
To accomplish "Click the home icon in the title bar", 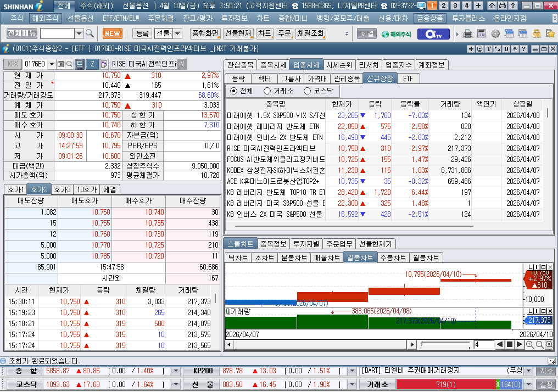I will 492,5.
